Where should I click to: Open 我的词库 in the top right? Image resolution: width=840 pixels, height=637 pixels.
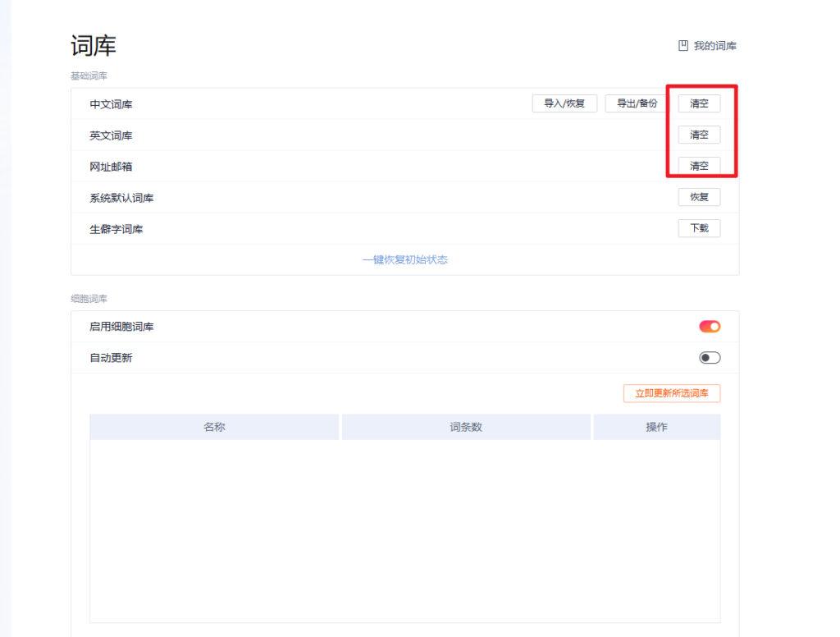coord(712,45)
